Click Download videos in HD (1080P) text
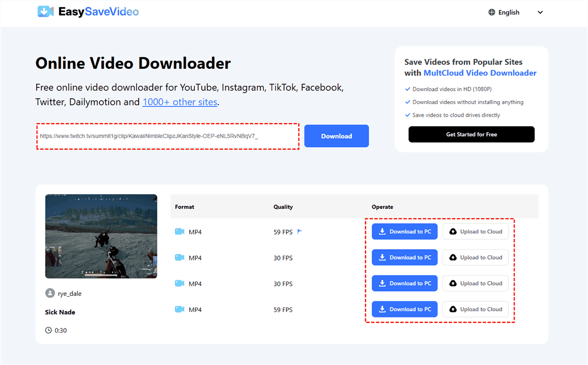 [452, 89]
